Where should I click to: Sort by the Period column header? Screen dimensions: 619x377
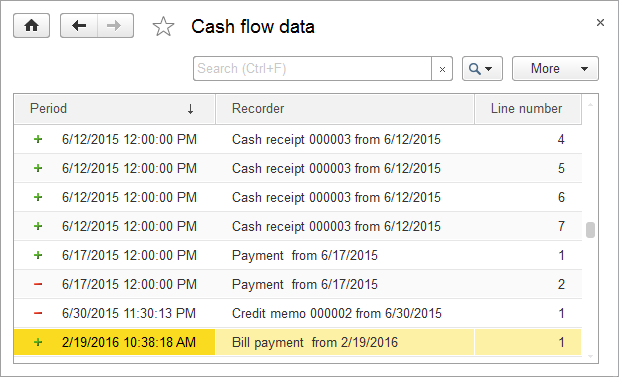114,109
